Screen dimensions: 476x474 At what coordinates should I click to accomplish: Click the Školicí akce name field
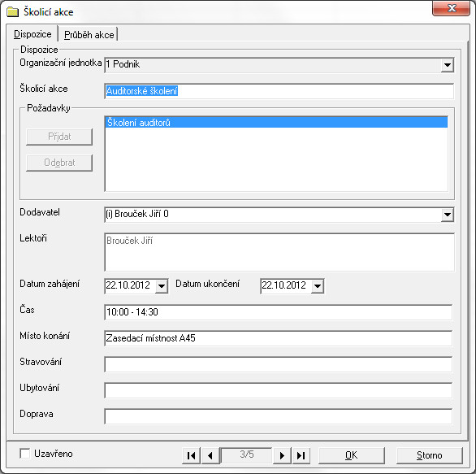click(x=279, y=91)
